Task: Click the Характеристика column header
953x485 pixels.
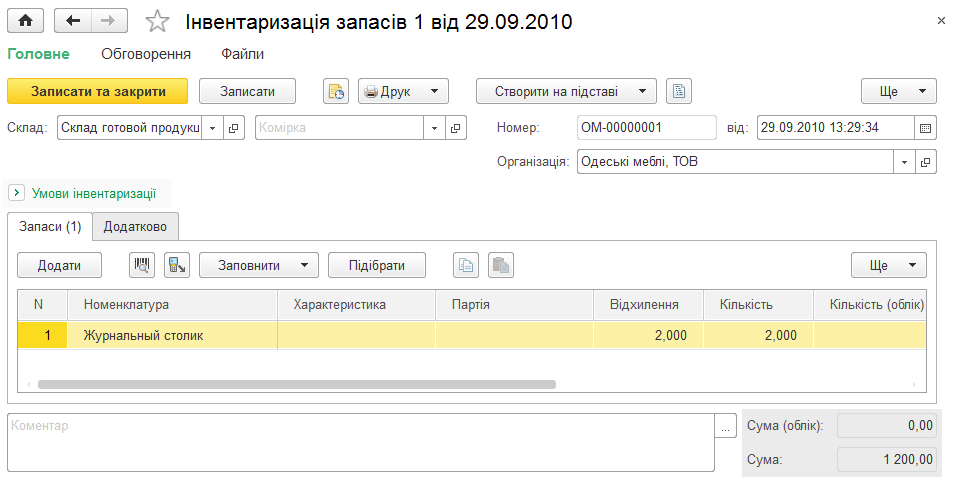Action: [356, 305]
